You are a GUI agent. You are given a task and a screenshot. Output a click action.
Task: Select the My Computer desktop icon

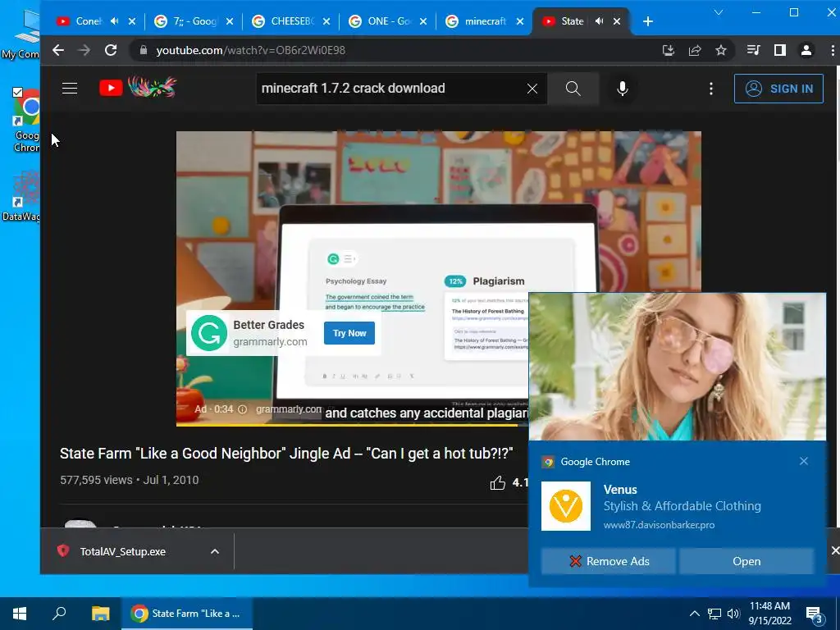click(21, 33)
